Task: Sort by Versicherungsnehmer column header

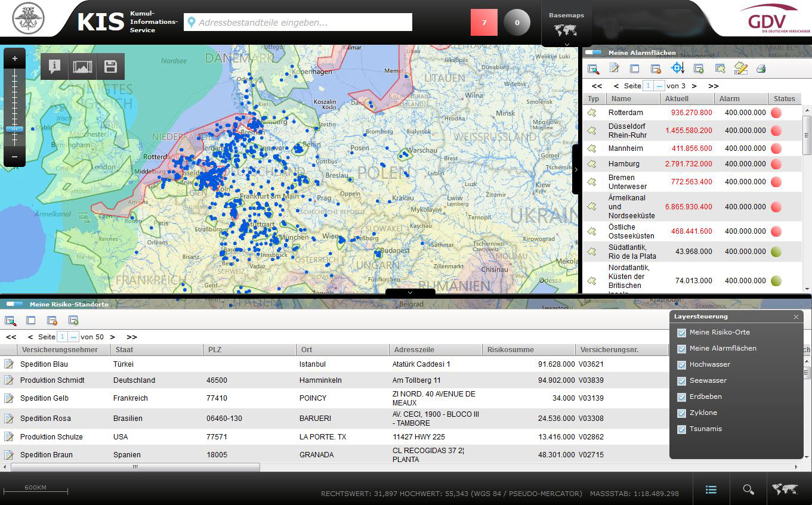Action: pyautogui.click(x=64, y=349)
